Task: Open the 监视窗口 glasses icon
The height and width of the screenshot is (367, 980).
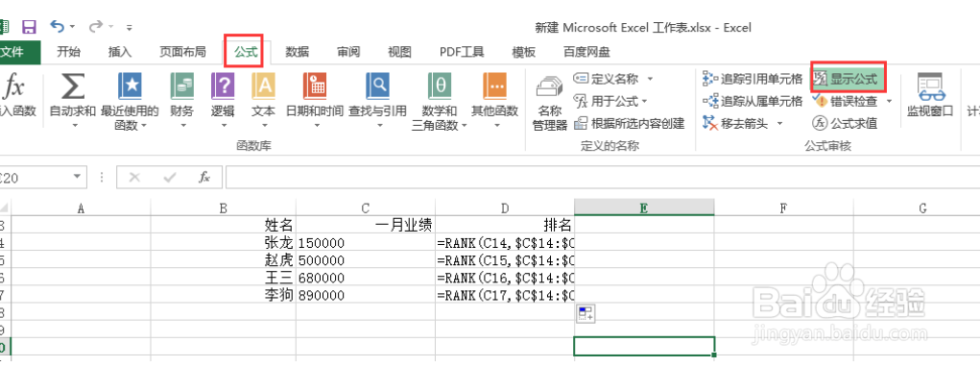Action: (930, 86)
